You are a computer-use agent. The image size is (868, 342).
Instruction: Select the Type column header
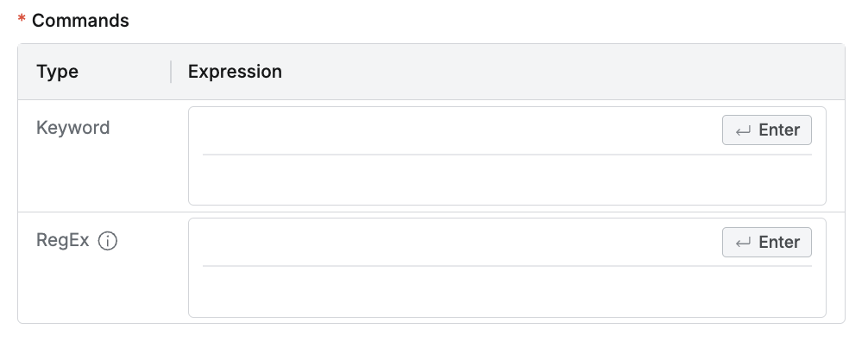[58, 72]
